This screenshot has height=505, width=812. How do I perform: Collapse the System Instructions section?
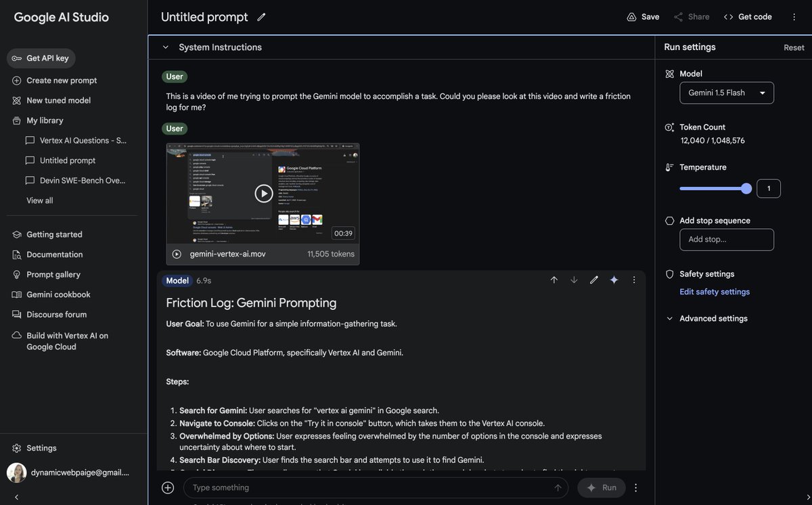click(165, 47)
